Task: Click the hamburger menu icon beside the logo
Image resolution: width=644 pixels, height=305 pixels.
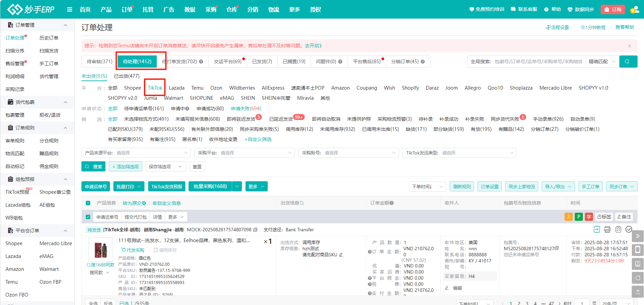Action: (x=70, y=9)
